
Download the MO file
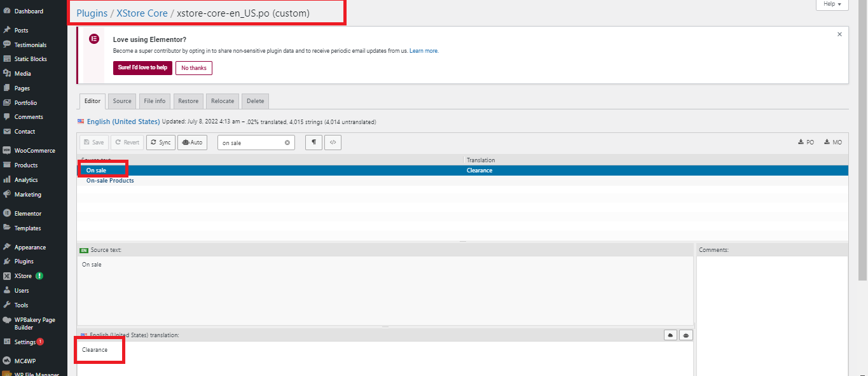tap(833, 143)
